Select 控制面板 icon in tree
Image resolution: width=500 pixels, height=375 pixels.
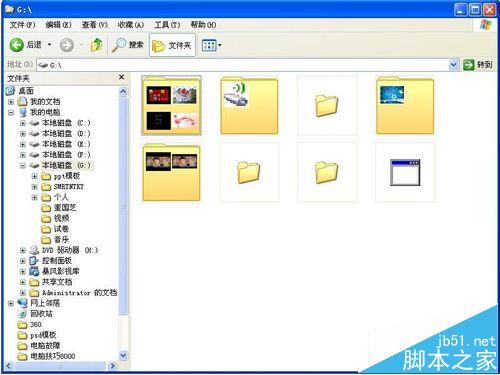34,261
